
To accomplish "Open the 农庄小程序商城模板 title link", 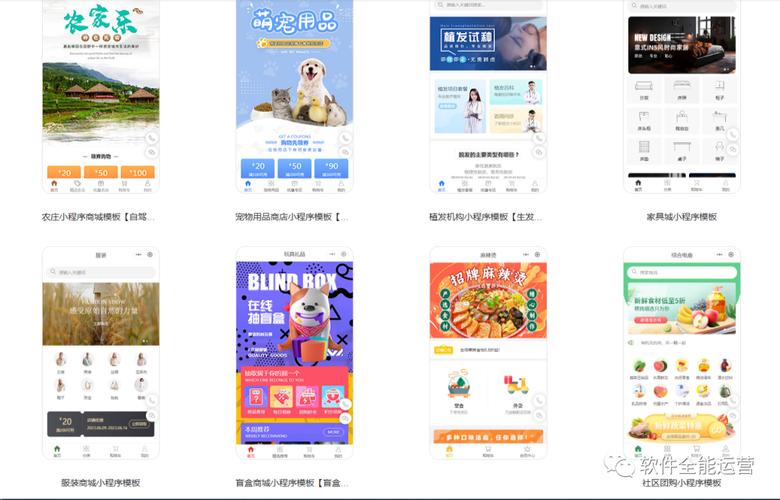I will (x=94, y=216).
